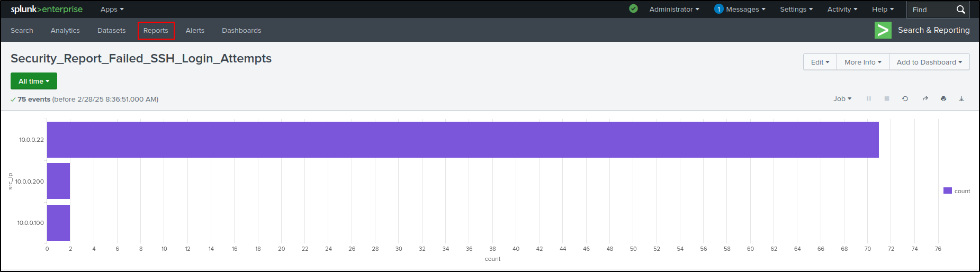Open the splunk>enterprise home logo
The image size is (980, 272).
click(x=47, y=9)
